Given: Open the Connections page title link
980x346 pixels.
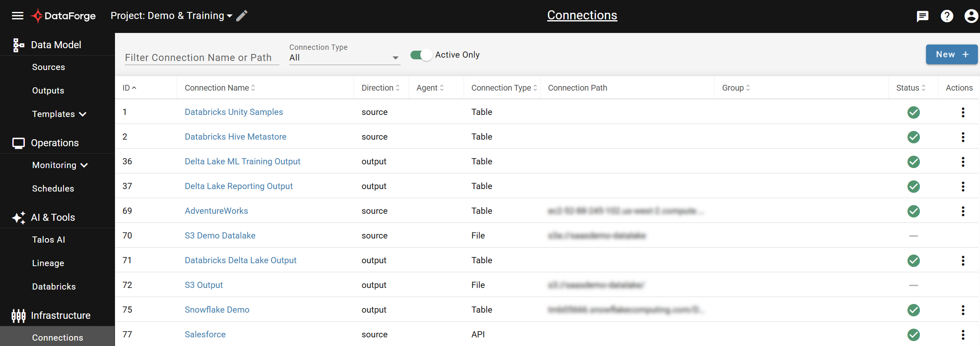Looking at the screenshot, I should point(582,15).
